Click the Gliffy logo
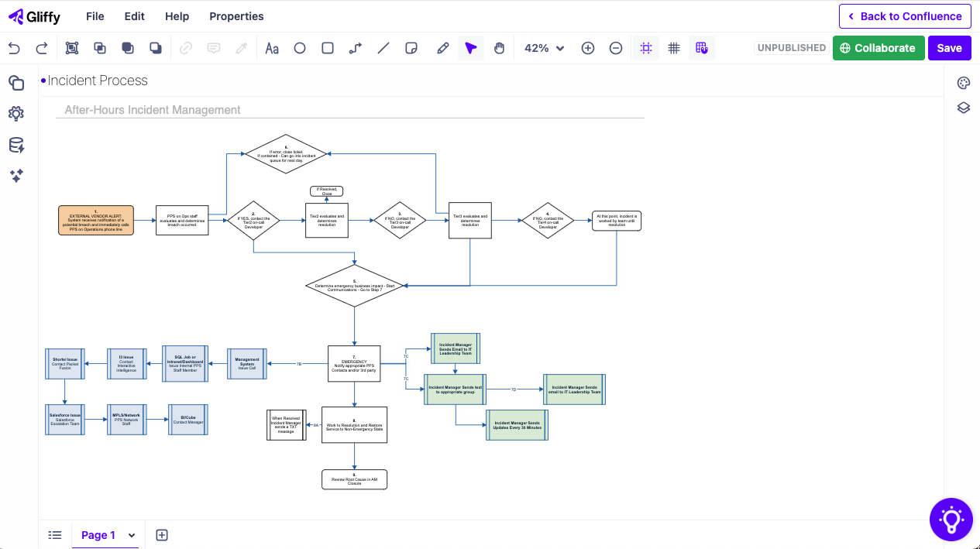Viewport: 980px width, 549px height. 34,16
